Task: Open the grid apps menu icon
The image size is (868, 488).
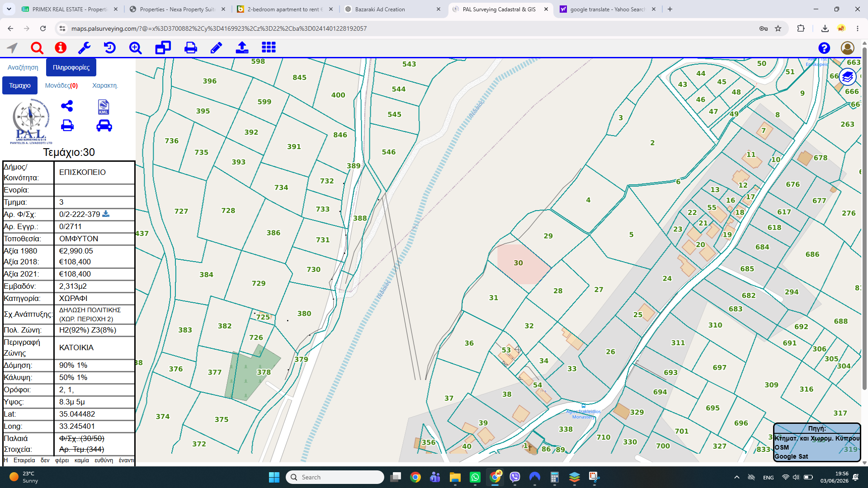Action: (x=269, y=47)
